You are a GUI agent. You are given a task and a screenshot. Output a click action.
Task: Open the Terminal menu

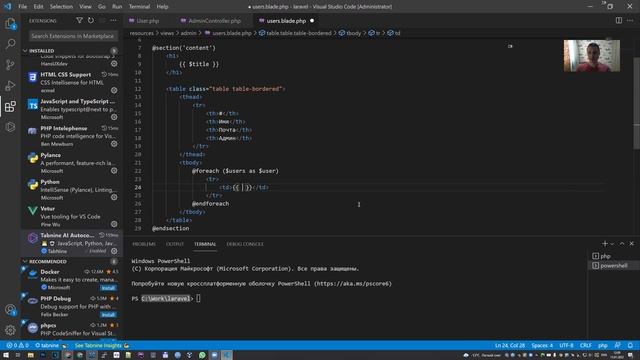pos(139,7)
